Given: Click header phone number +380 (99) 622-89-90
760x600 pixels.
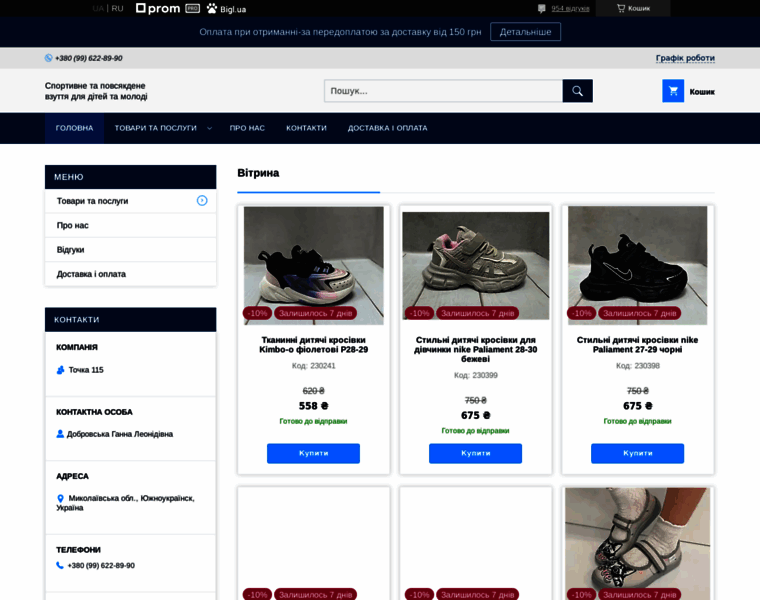Looking at the screenshot, I should click(x=89, y=58).
